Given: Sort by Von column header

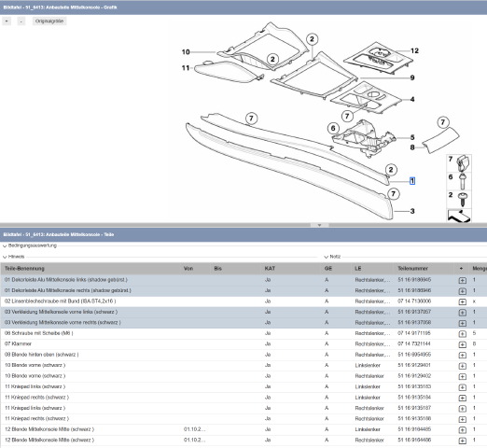Looking at the screenshot, I should coord(188,269).
